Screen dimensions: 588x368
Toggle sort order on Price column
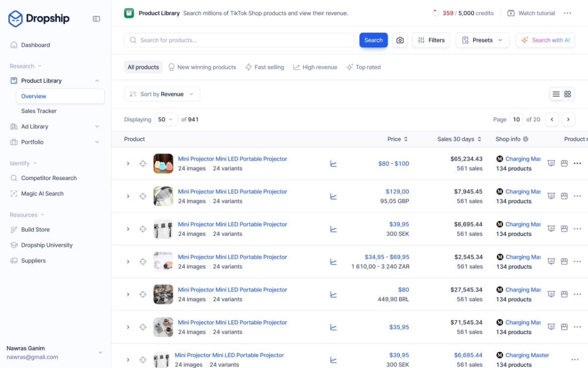coord(406,139)
